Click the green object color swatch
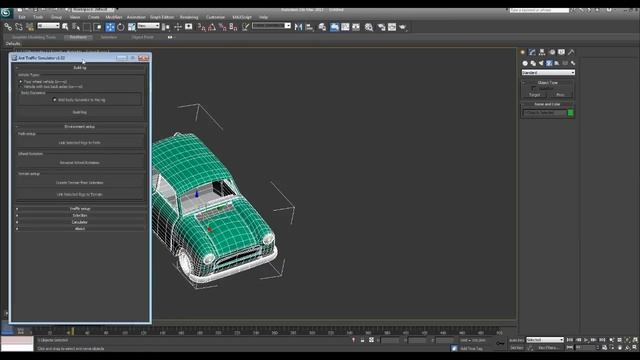Screen dimensions: 640x360 [x=571, y=113]
